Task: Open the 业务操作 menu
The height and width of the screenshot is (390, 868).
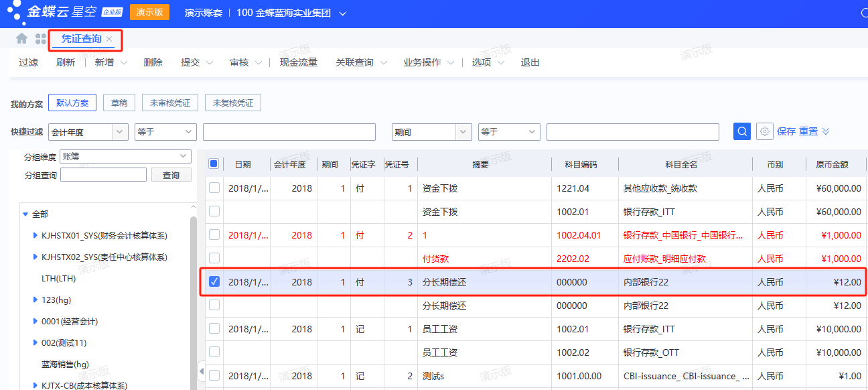Action: point(427,63)
